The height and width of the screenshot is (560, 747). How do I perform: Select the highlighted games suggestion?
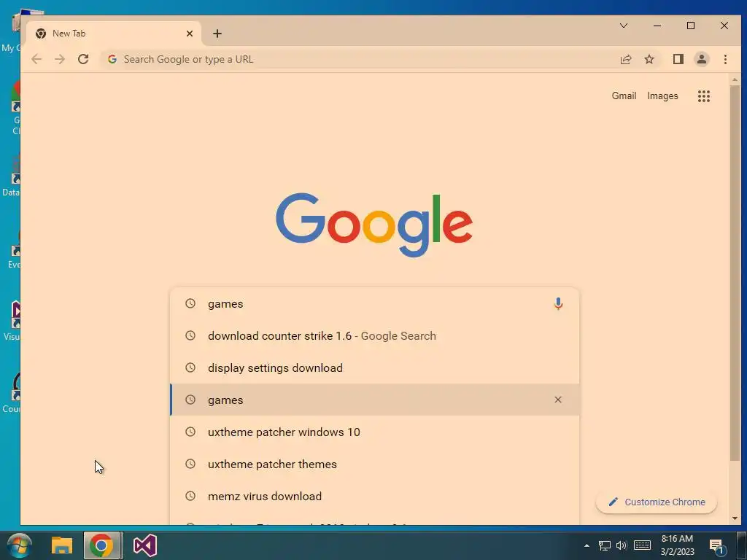click(374, 400)
